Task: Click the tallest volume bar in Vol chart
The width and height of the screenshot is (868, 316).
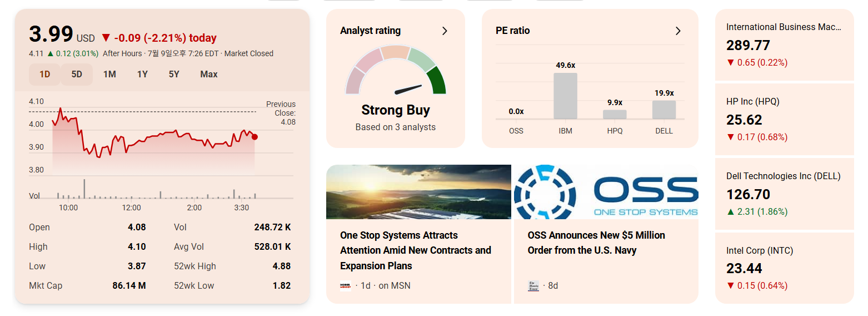Action: click(x=84, y=189)
